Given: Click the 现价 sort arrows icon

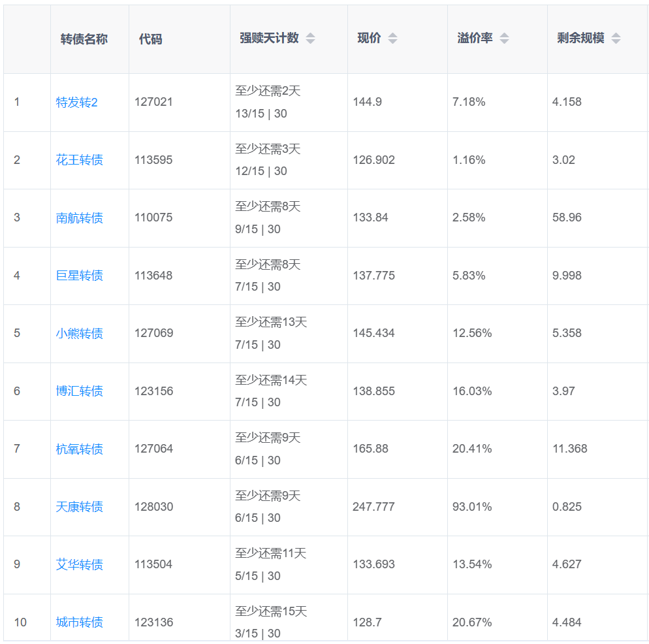Looking at the screenshot, I should [x=392, y=39].
